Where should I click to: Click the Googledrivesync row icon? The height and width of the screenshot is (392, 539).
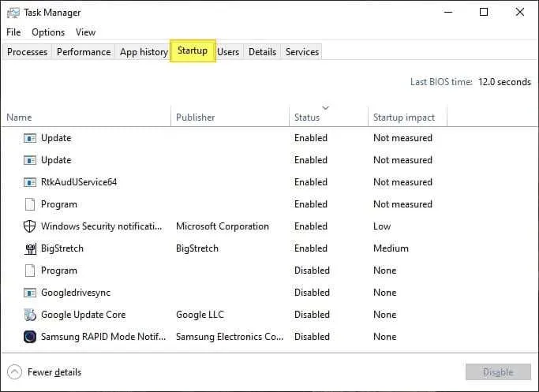tap(29, 293)
